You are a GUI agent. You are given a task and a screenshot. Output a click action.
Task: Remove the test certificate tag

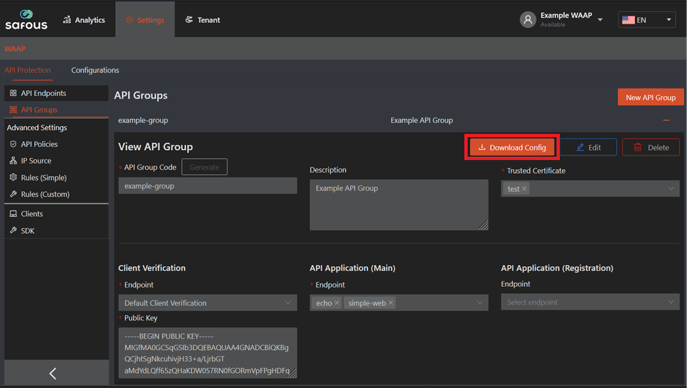524,189
